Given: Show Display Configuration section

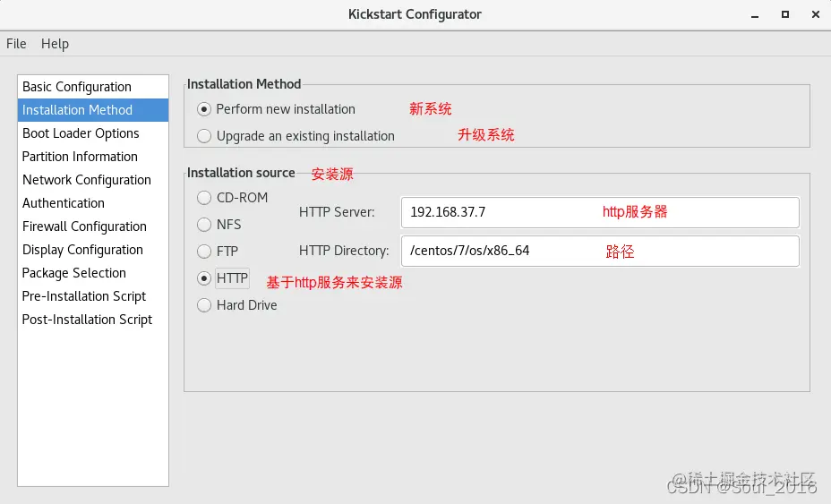Looking at the screenshot, I should click(x=93, y=250).
